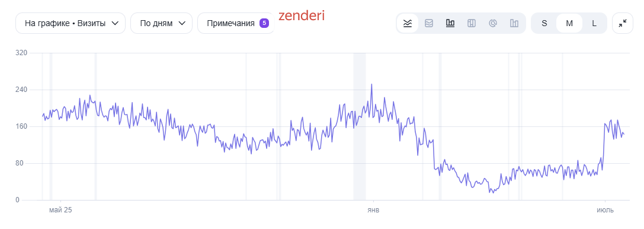Viewport: 644px width, 229px height.
Task: Set chart size to M
Action: (569, 23)
